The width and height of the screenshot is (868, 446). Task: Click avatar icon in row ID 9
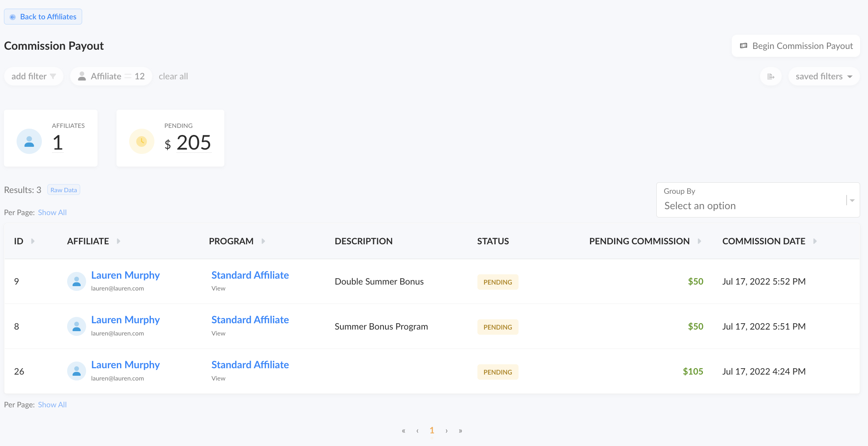(x=77, y=281)
